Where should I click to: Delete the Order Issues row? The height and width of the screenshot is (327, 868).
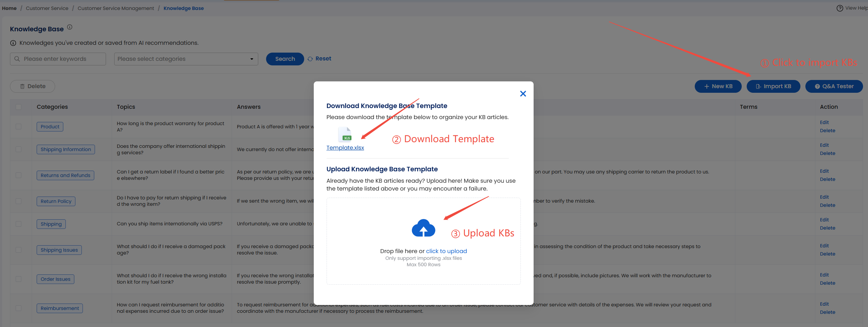tap(827, 283)
